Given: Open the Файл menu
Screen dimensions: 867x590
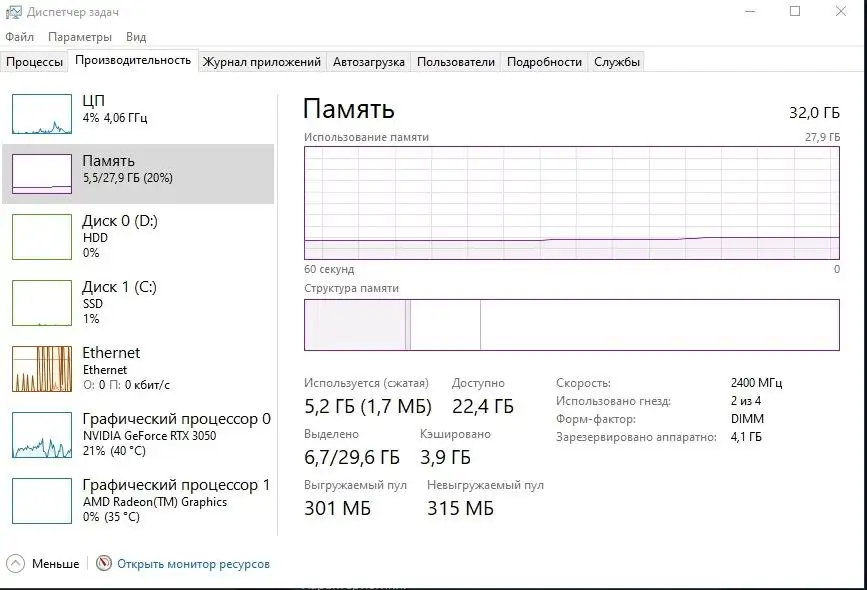Looking at the screenshot, I should click(x=19, y=36).
